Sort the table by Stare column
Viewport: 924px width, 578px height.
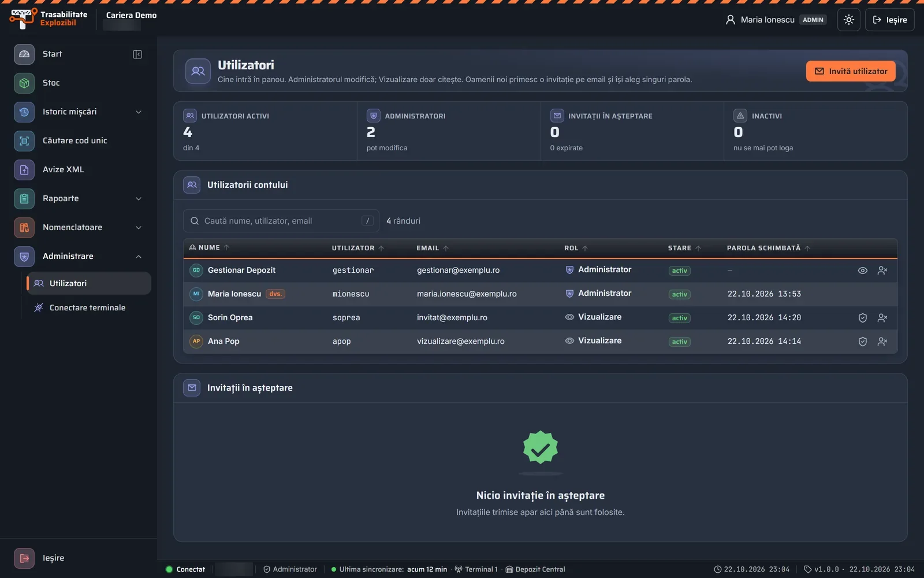click(x=684, y=248)
